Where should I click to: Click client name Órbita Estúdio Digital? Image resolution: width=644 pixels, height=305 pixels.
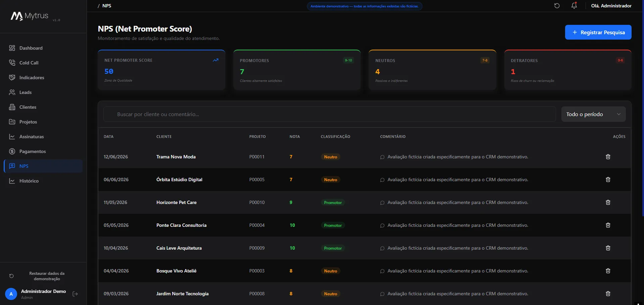coord(179,180)
